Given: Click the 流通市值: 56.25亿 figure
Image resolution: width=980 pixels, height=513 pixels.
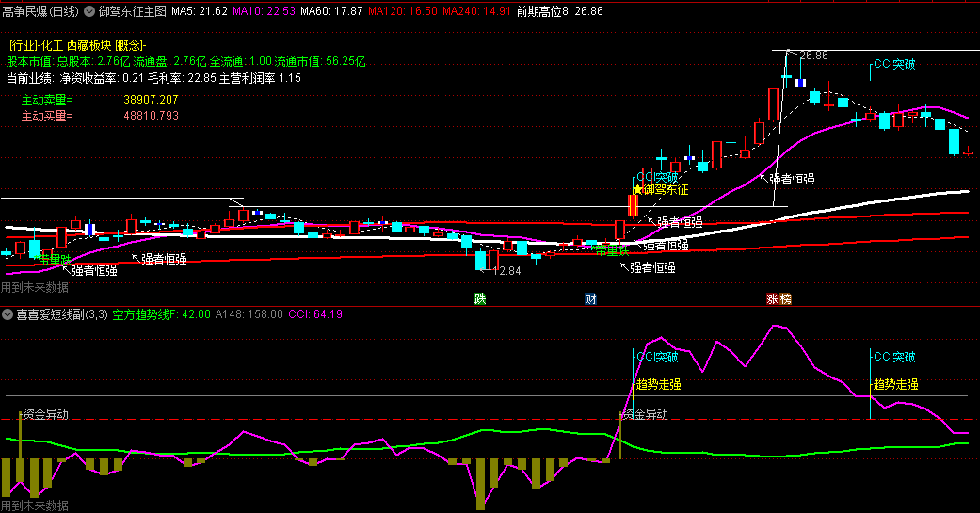Looking at the screenshot, I should (320, 61).
